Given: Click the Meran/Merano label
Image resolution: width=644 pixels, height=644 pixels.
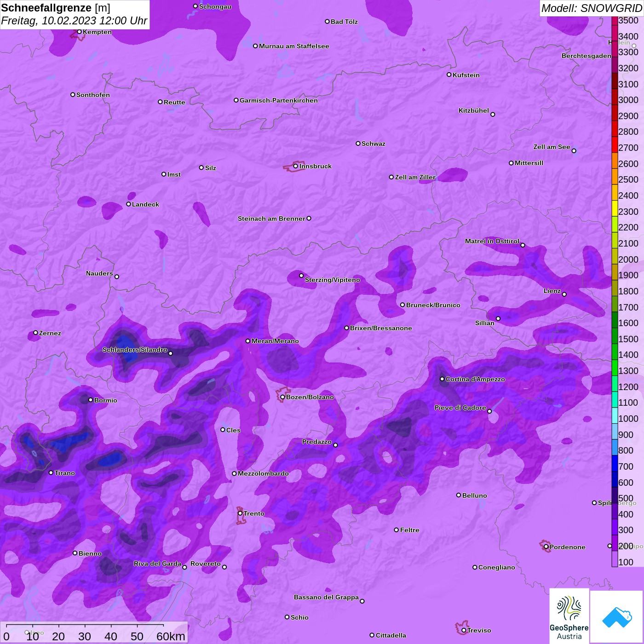Looking at the screenshot, I should coord(275,341).
